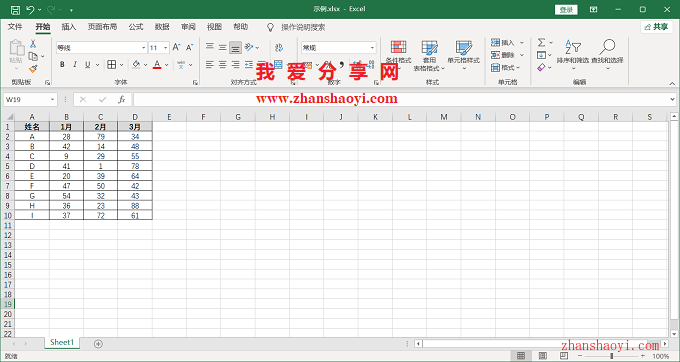Switch to the 数据 tab
The width and height of the screenshot is (680, 362).
click(162, 27)
